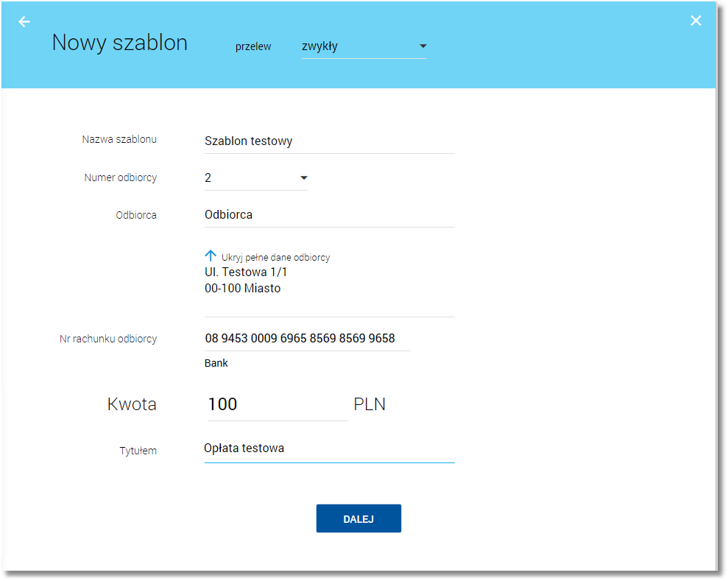Select the Ul. Testowa 1/1 address line
Viewport: 728px width, 581px height.
[246, 272]
